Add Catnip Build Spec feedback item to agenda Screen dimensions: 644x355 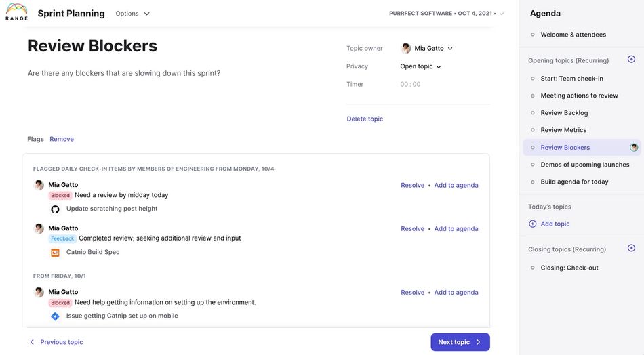(456, 229)
